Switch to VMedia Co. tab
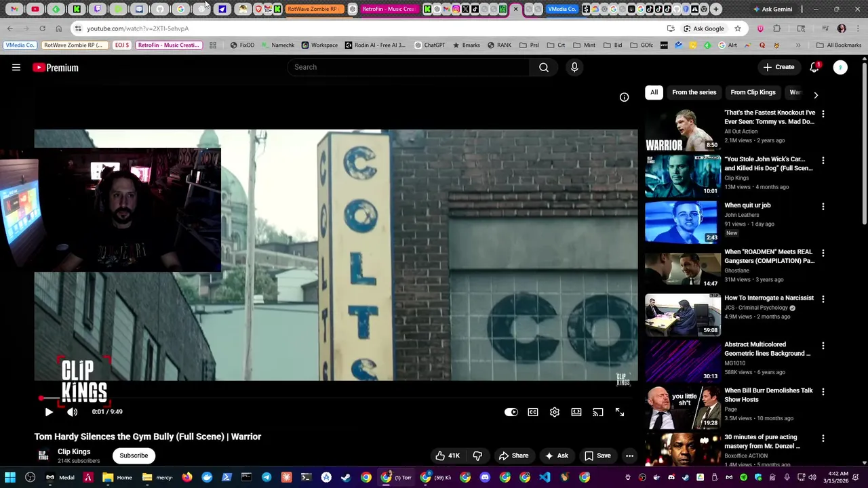This screenshot has height=488, width=868. (561, 9)
